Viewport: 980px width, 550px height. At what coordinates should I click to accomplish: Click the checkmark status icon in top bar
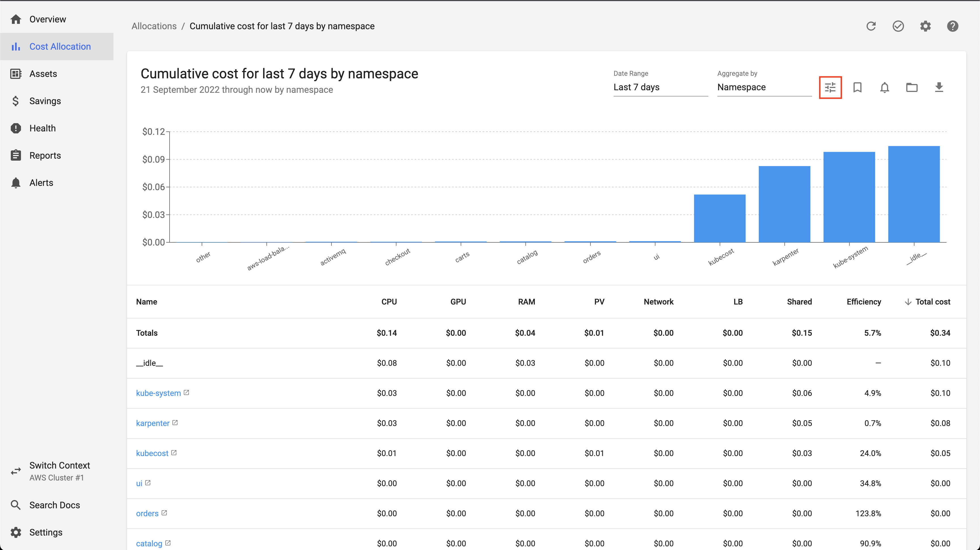(898, 26)
